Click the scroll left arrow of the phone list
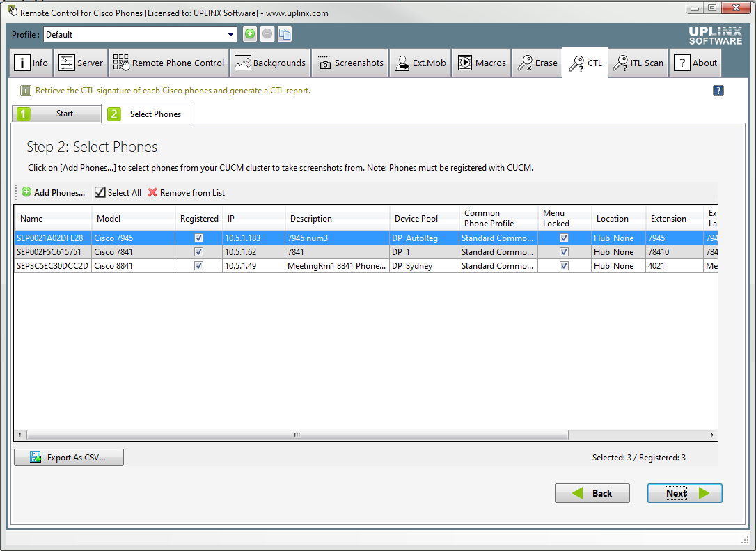 point(19,435)
